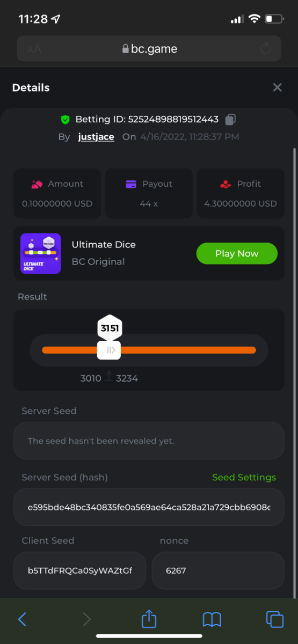Close the Details panel

(x=277, y=87)
